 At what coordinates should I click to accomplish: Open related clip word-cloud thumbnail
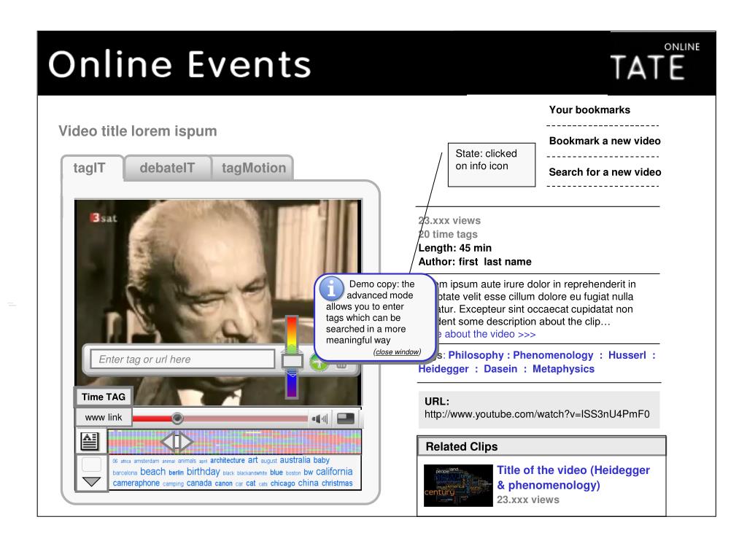(x=458, y=485)
